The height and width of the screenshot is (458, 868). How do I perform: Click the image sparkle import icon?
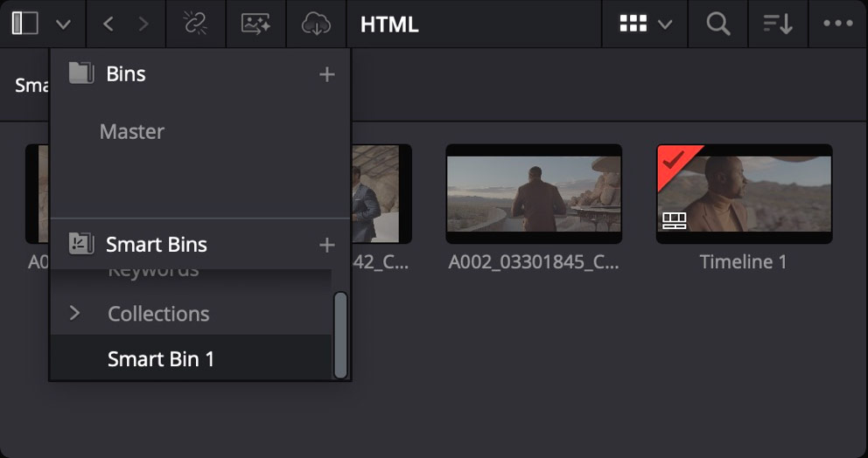click(255, 24)
